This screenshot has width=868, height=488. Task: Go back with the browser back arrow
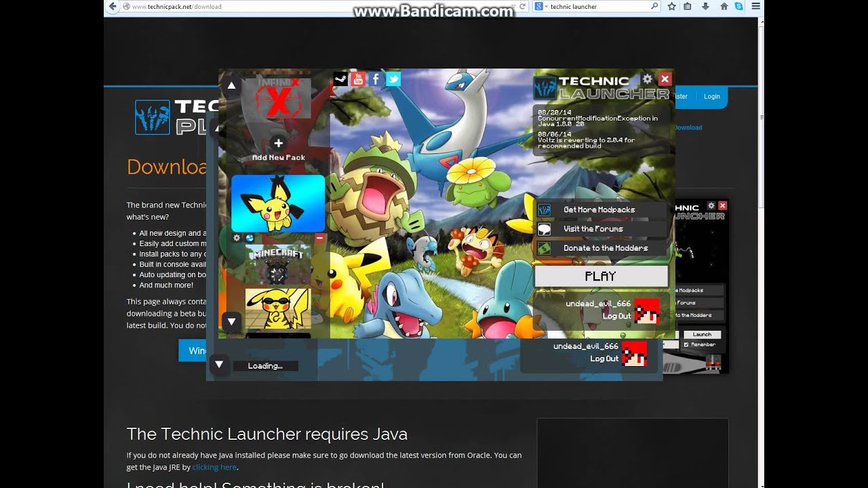[x=113, y=6]
